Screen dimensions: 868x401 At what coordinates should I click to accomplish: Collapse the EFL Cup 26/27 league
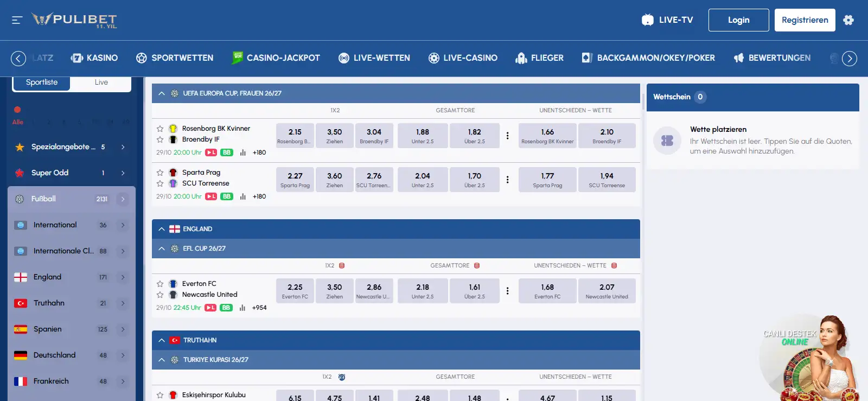(161, 249)
